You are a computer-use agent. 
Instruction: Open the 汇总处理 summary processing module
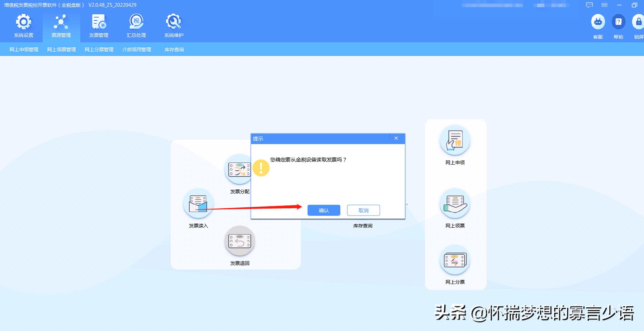tap(136, 25)
